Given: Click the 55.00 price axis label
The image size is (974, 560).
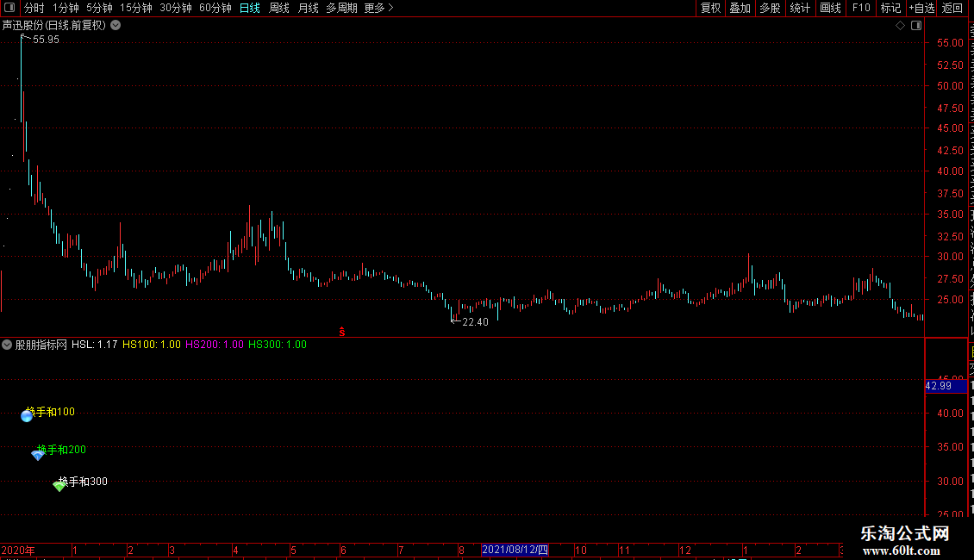Looking at the screenshot, I should [950, 43].
